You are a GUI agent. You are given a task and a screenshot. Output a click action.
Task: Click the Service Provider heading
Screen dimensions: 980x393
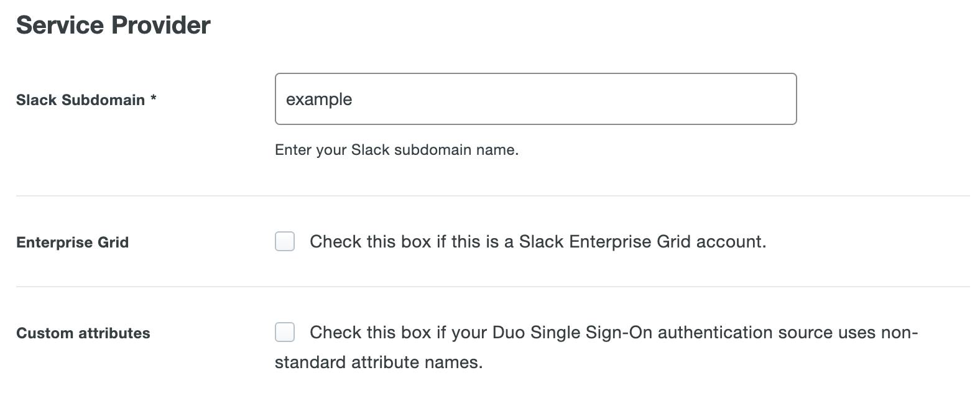[114, 25]
